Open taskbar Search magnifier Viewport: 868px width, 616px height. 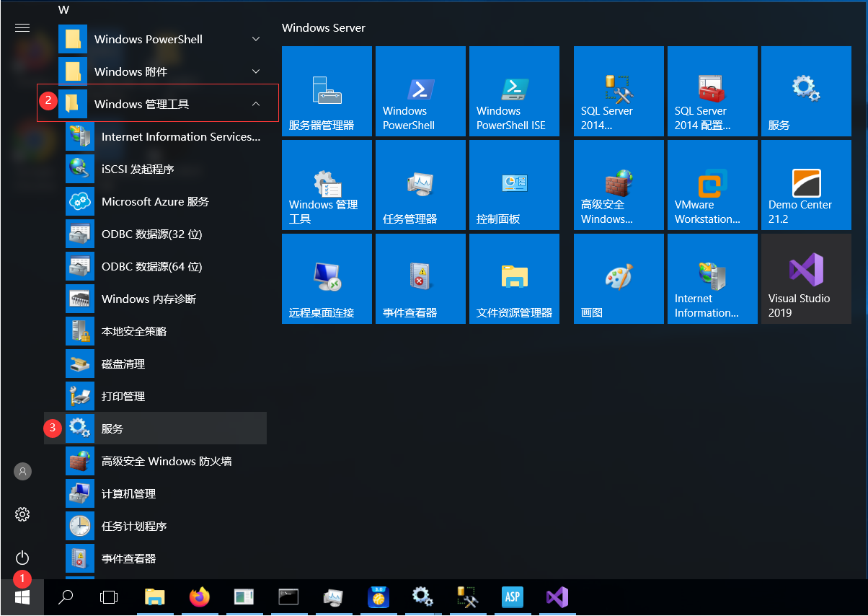tap(66, 597)
